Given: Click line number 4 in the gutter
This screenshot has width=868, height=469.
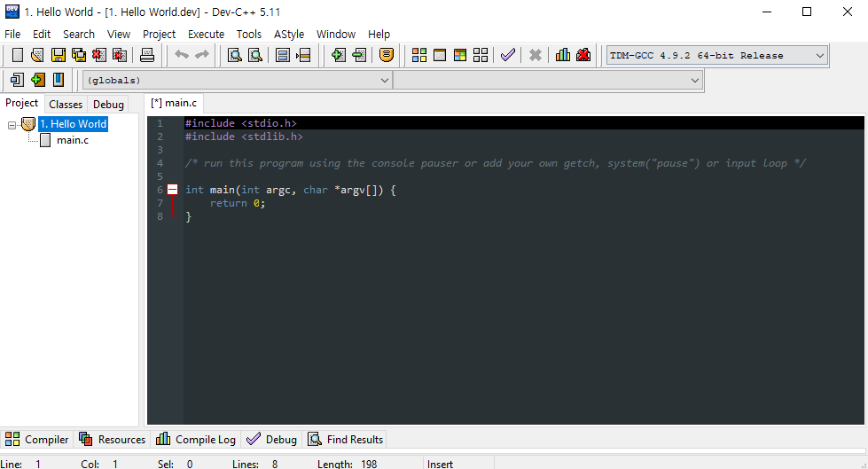Looking at the screenshot, I should coord(160,163).
